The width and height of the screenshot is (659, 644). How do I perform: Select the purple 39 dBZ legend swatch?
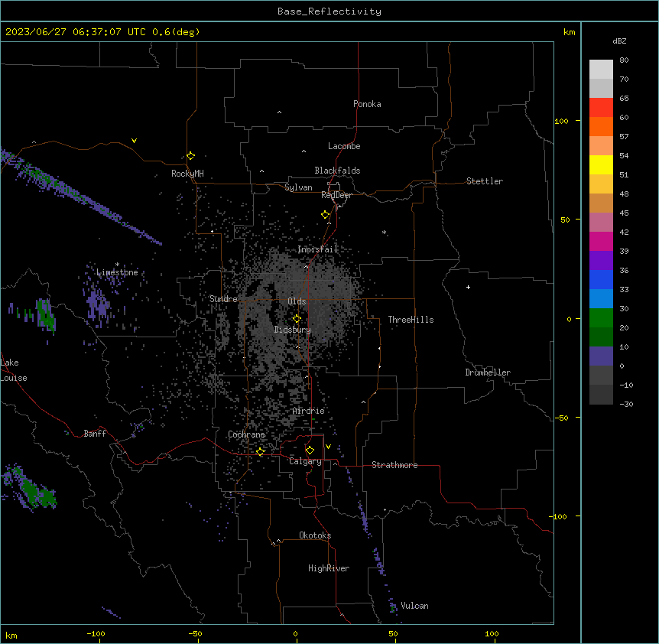601,261
